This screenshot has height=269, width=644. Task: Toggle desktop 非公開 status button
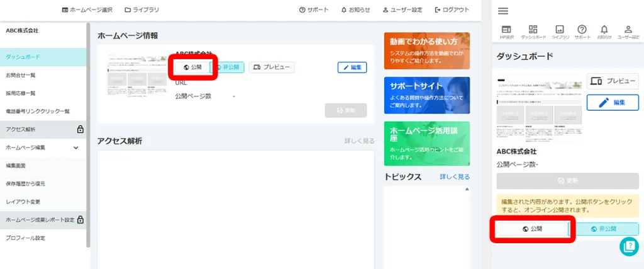(x=227, y=67)
